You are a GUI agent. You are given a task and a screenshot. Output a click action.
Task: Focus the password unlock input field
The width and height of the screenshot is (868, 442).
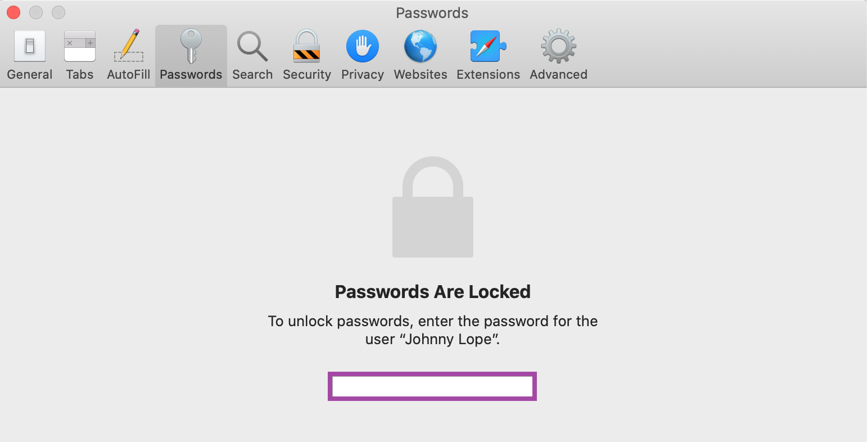pos(432,386)
